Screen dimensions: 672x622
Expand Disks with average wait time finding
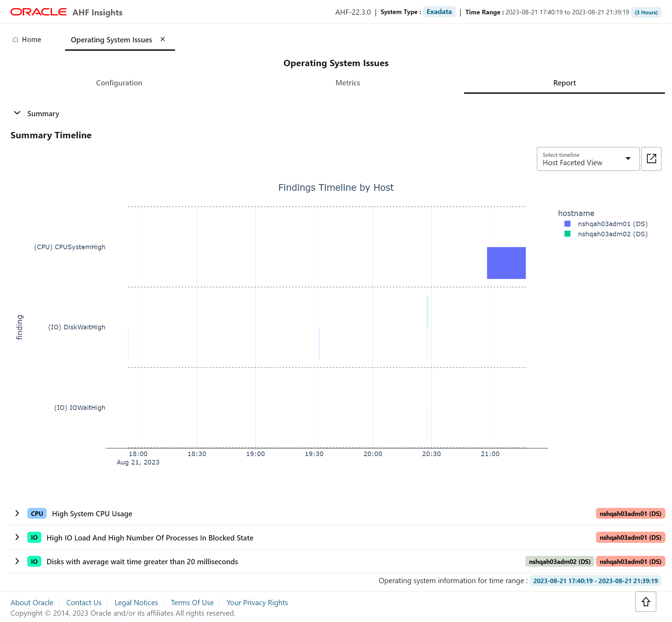[17, 561]
